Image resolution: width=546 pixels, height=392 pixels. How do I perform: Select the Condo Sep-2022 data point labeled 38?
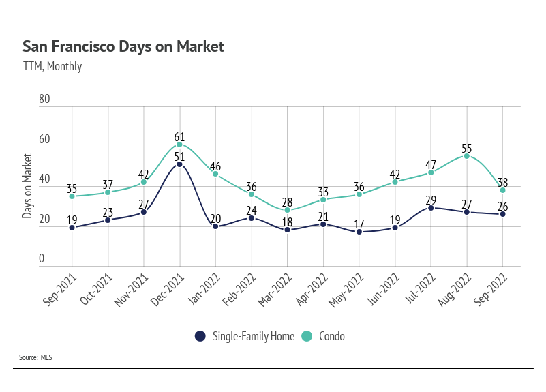click(502, 190)
